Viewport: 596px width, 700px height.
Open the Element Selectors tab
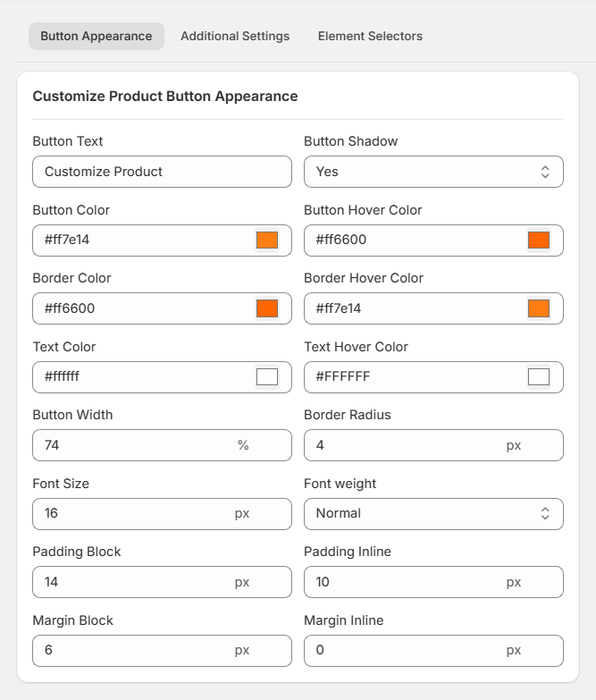370,37
